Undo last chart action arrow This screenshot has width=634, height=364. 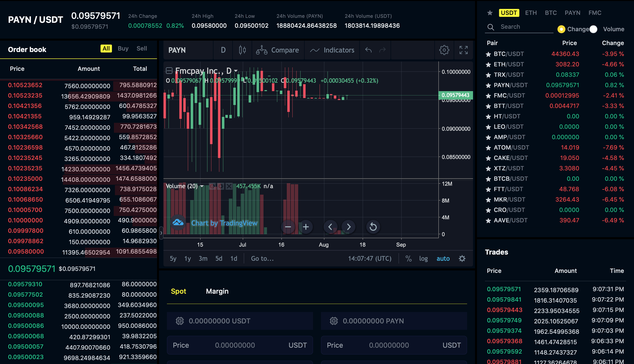[x=368, y=50]
